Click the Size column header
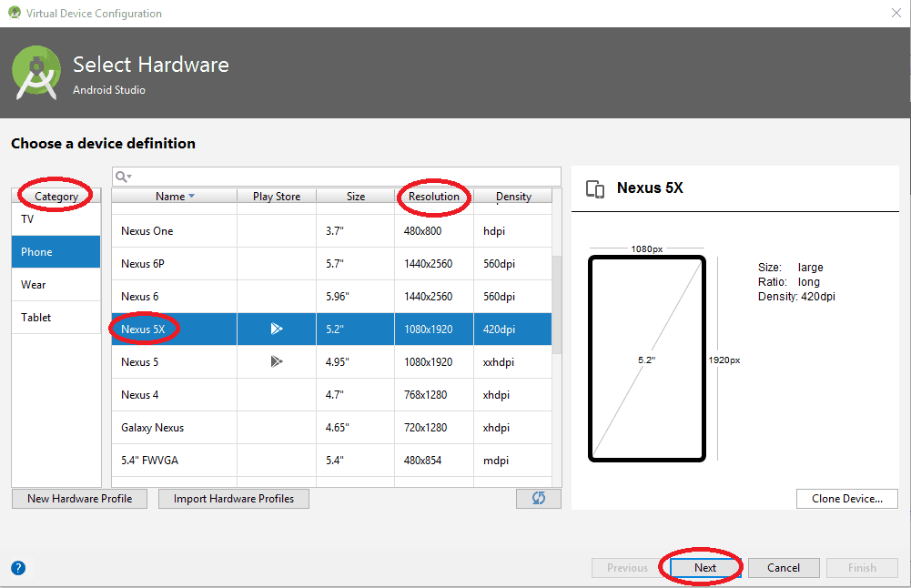Viewport: 911px width, 588px height. click(x=356, y=197)
